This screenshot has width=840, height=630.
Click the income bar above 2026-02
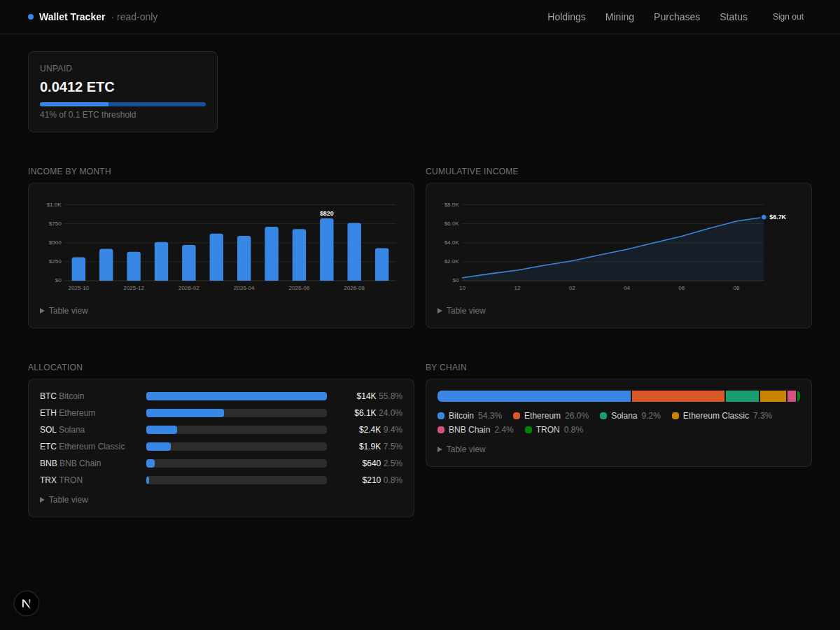click(x=189, y=262)
